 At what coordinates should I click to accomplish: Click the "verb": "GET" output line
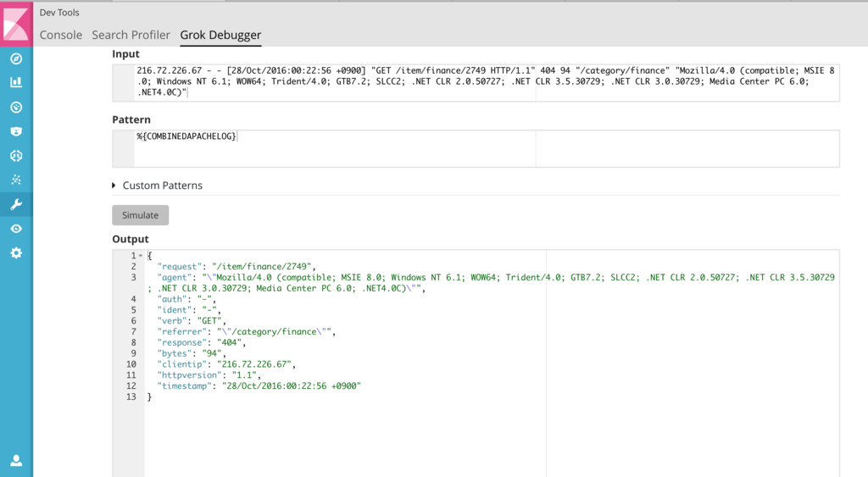tap(192, 320)
